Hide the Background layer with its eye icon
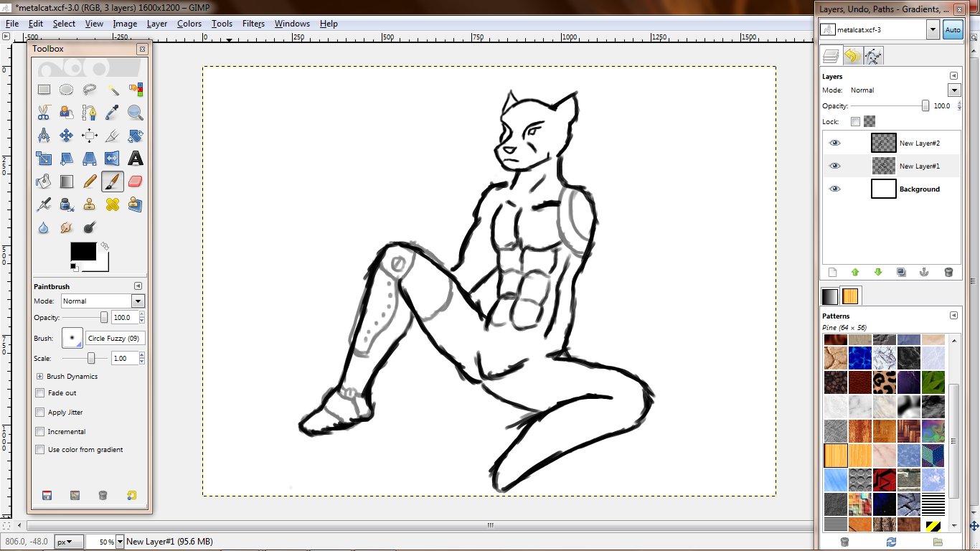 point(834,189)
